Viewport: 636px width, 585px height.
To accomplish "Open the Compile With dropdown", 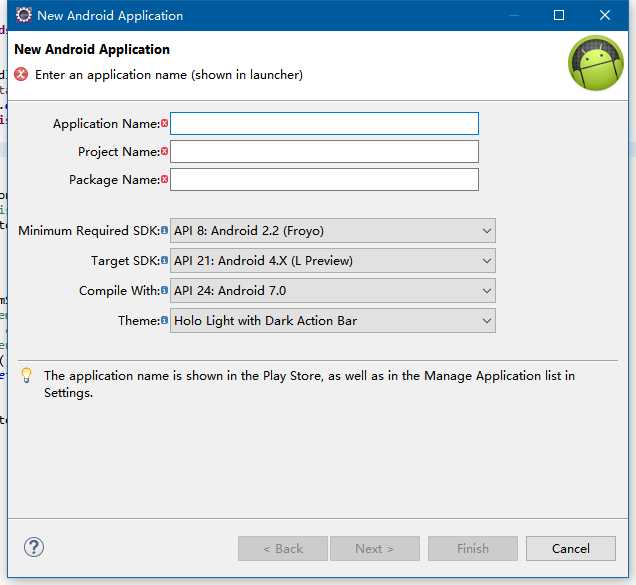I will (333, 290).
